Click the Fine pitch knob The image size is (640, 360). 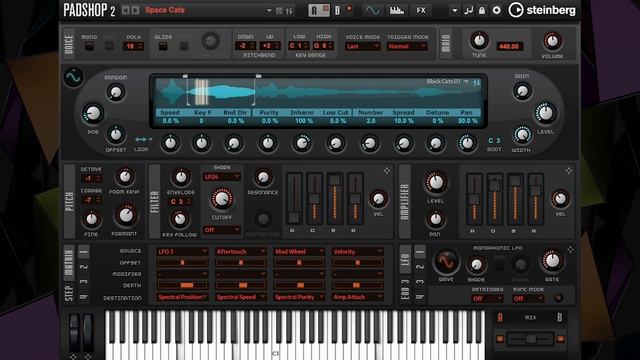point(91,219)
